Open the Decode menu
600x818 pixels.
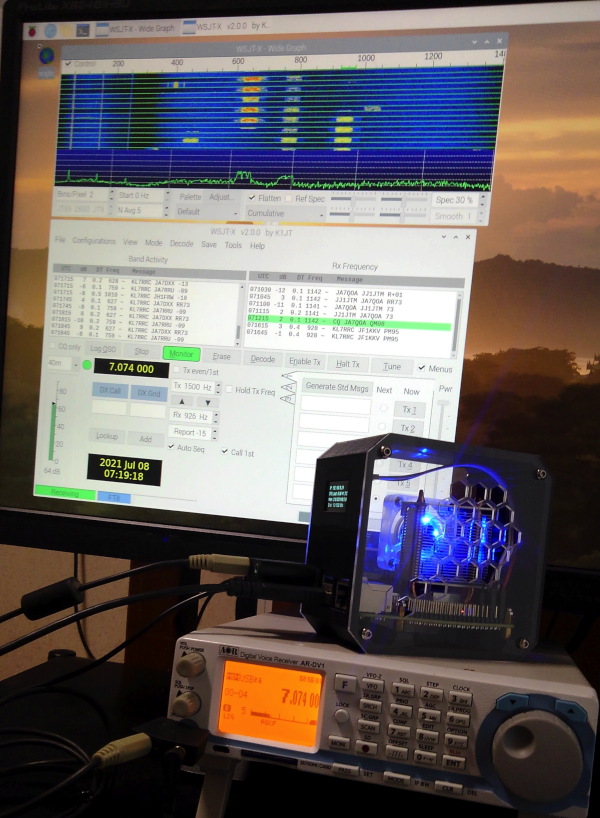click(x=181, y=244)
